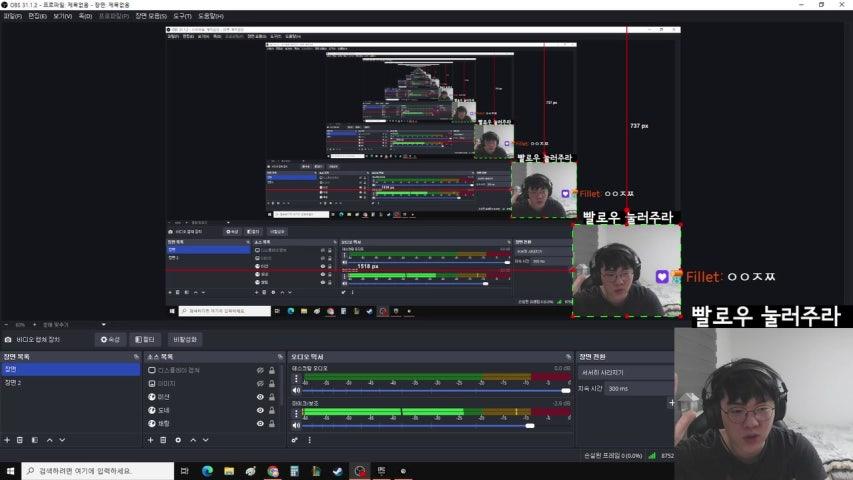Select the 장면 scene in scene list
This screenshot has width=853, height=480.
tap(71, 369)
